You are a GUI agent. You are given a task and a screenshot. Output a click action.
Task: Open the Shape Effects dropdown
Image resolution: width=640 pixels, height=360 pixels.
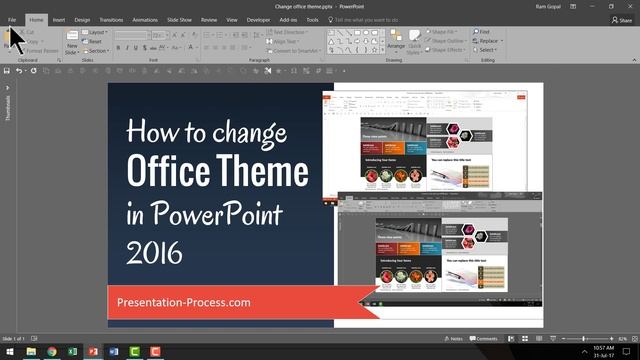(445, 50)
